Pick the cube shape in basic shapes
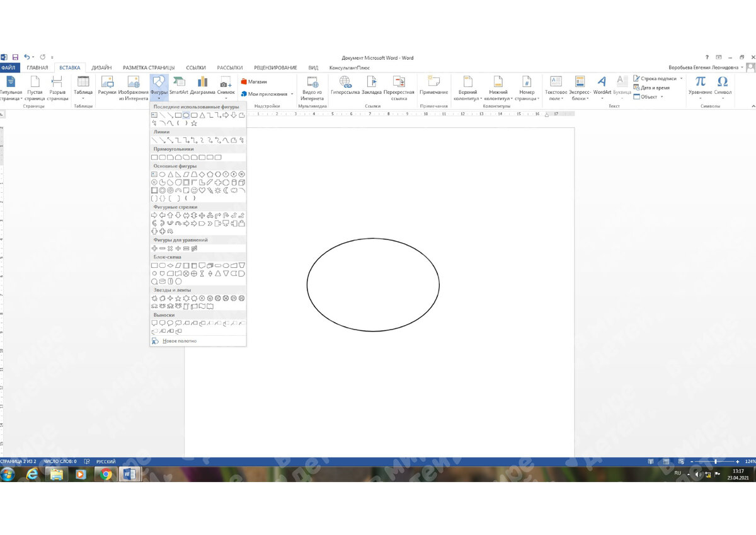756x535 pixels. tap(241, 182)
